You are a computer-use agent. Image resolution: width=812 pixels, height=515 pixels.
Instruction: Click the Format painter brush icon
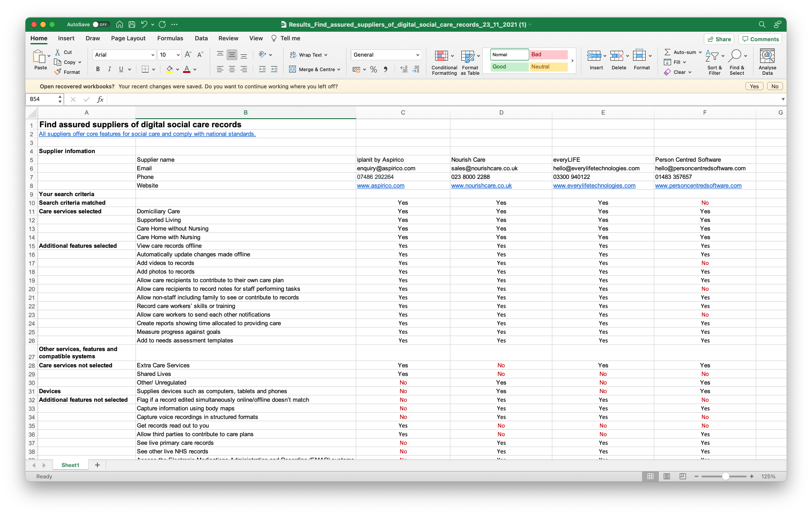coord(58,72)
